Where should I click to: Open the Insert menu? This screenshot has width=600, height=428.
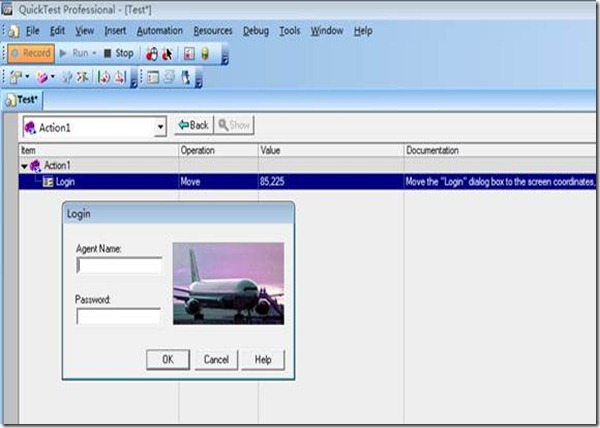click(115, 31)
